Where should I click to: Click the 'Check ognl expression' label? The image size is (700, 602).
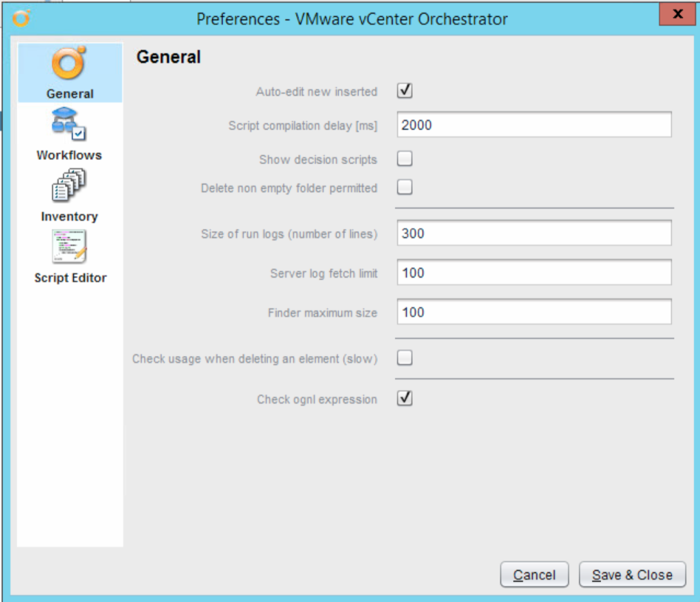pos(317,400)
